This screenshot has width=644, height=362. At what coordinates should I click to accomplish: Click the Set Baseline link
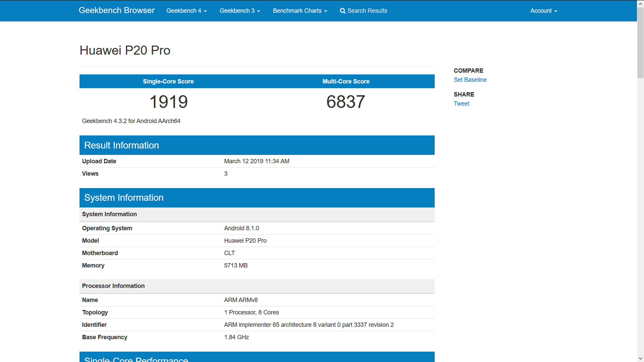point(470,80)
